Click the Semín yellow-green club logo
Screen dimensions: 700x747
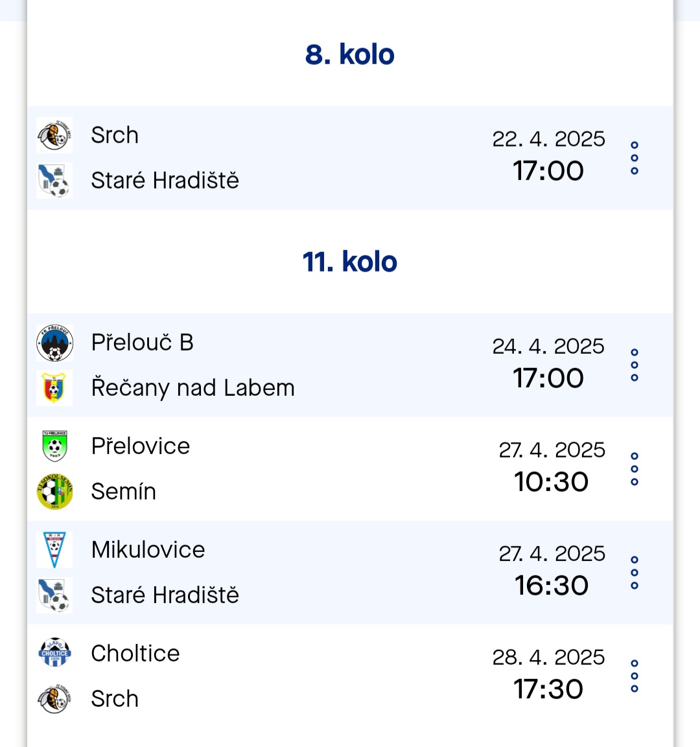(54, 492)
